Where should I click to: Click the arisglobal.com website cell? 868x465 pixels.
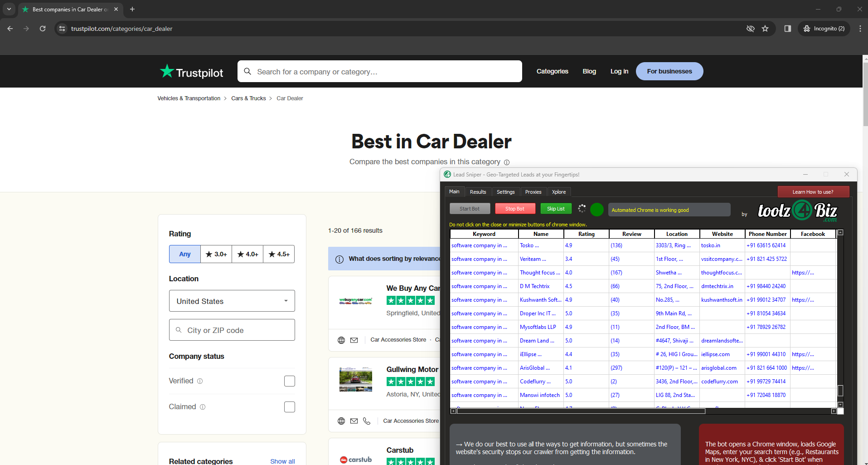click(723, 368)
